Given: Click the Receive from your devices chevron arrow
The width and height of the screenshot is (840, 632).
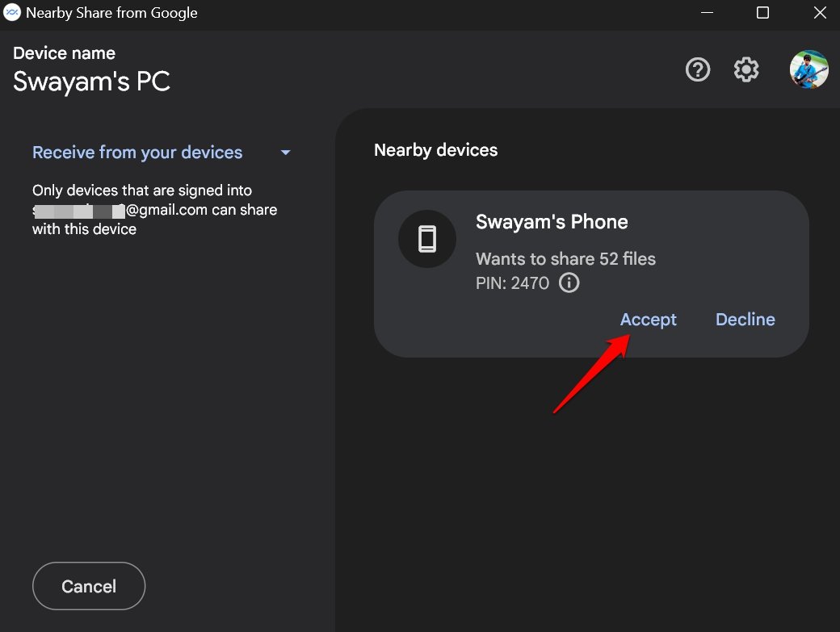Looking at the screenshot, I should (285, 152).
